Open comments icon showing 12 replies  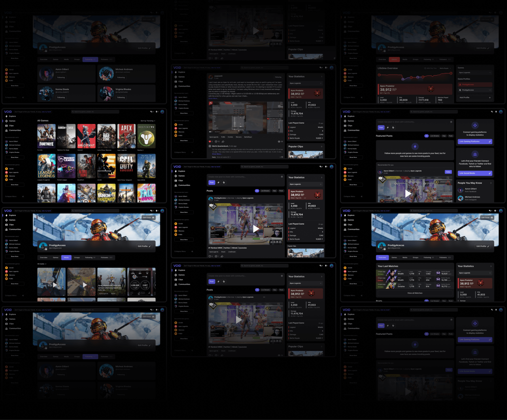[216, 142]
